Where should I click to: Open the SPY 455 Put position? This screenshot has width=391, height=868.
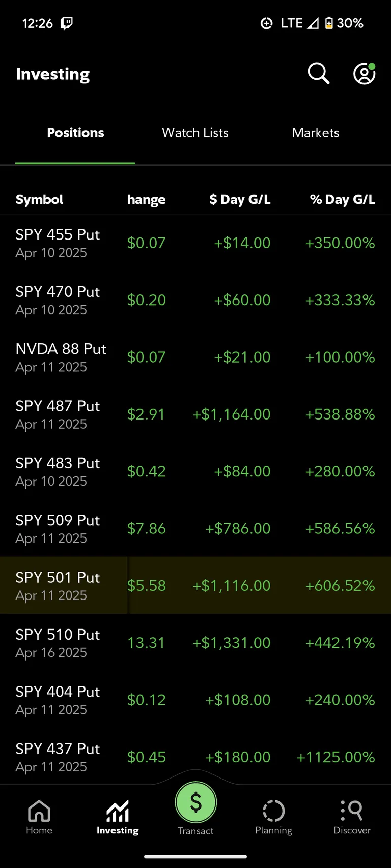(x=58, y=243)
